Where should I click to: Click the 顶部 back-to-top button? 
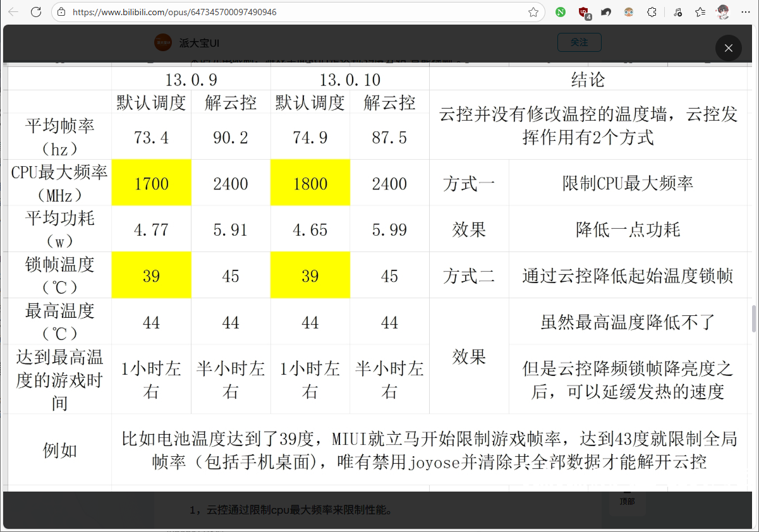tap(627, 501)
